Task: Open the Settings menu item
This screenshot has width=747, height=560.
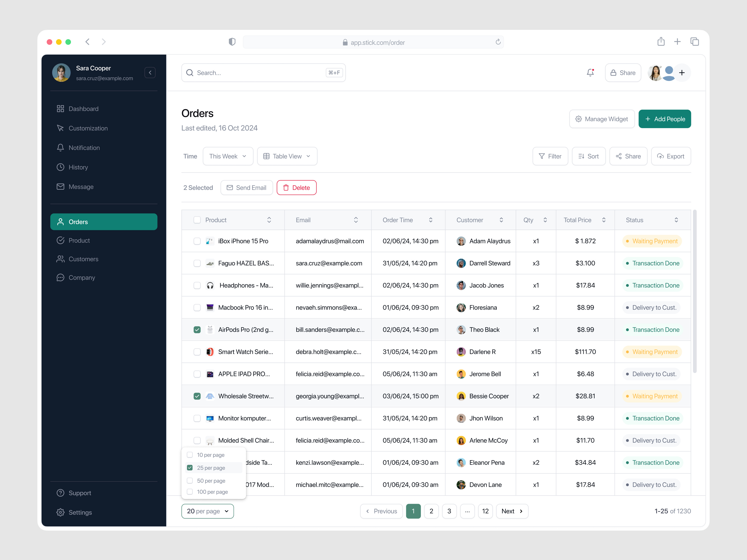Action: click(80, 512)
